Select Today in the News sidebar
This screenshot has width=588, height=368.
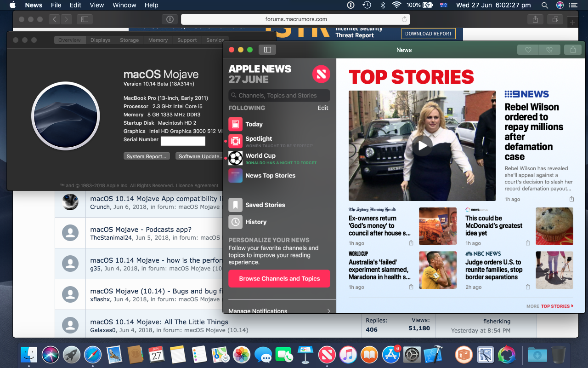279,124
